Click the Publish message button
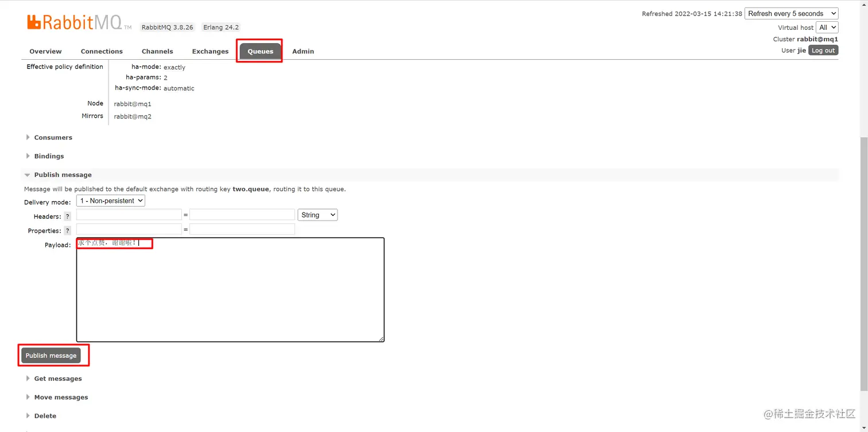The width and height of the screenshot is (868, 432). [51, 356]
